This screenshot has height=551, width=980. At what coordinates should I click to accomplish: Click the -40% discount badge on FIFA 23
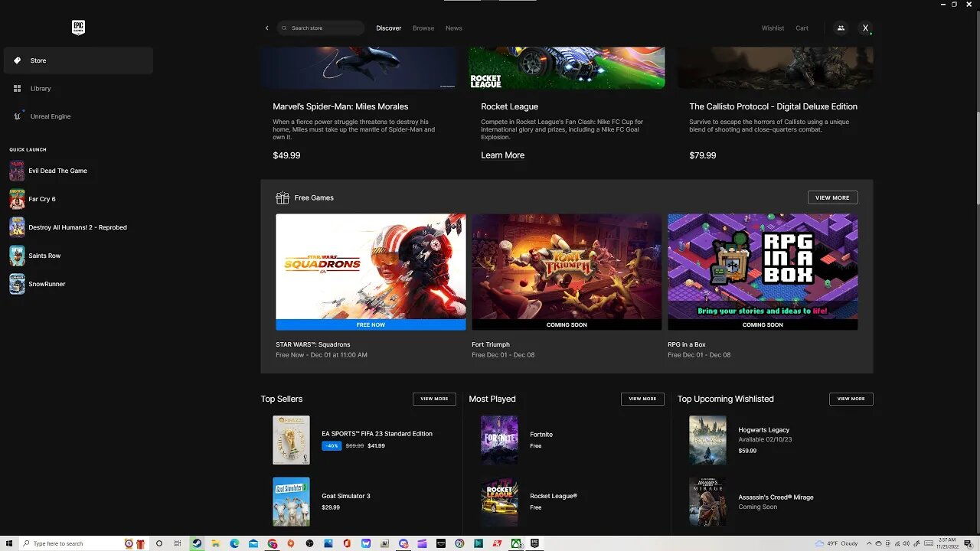coord(332,445)
